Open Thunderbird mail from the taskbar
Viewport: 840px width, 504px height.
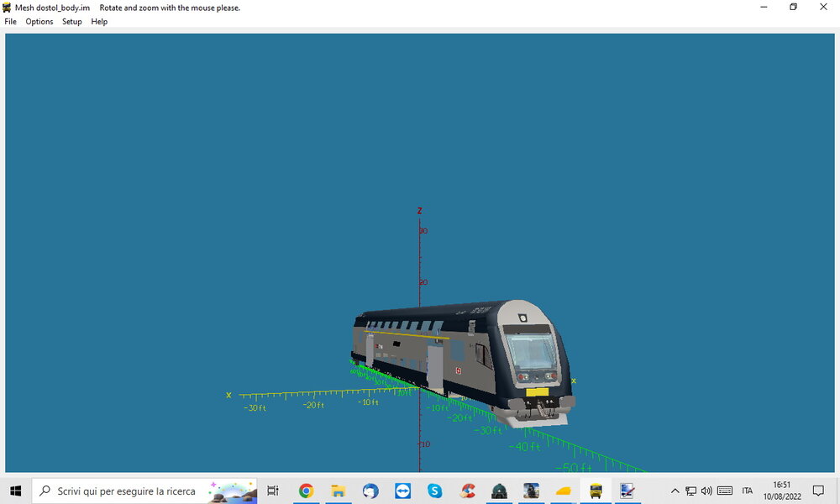370,491
